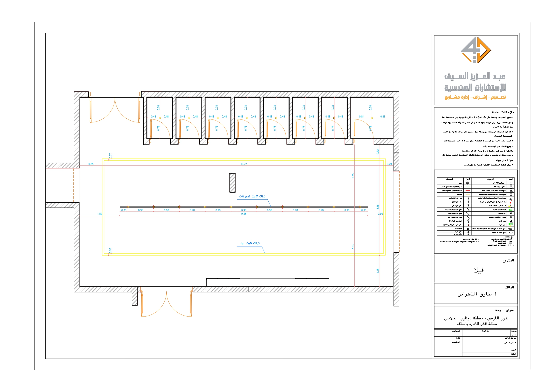The width and height of the screenshot is (555, 392).
Task: Select the 0.85 dimension text
Action: tap(91, 164)
